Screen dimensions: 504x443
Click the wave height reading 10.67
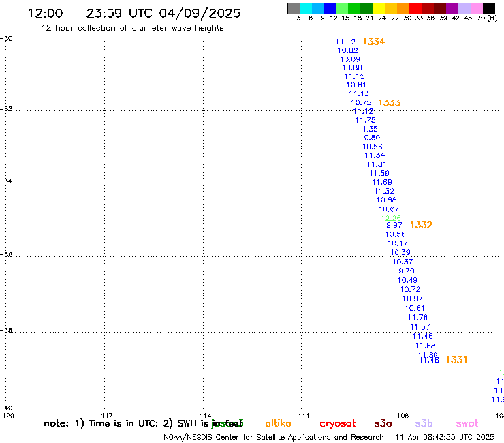pos(389,209)
